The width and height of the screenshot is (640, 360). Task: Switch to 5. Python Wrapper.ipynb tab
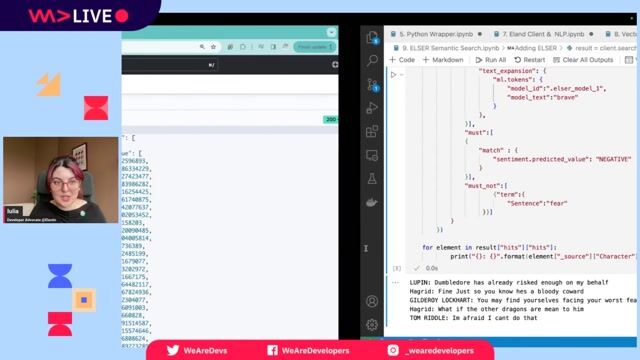436,34
